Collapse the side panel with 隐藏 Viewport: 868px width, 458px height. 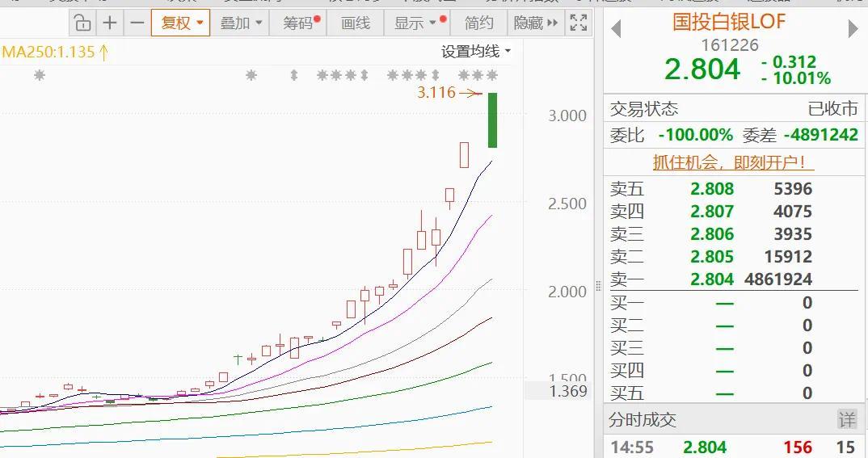coord(536,23)
